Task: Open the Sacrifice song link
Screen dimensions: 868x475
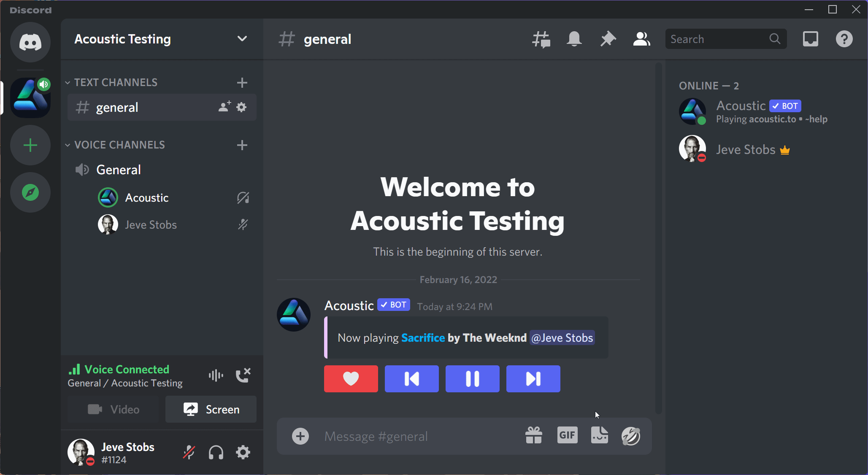Action: (423, 337)
